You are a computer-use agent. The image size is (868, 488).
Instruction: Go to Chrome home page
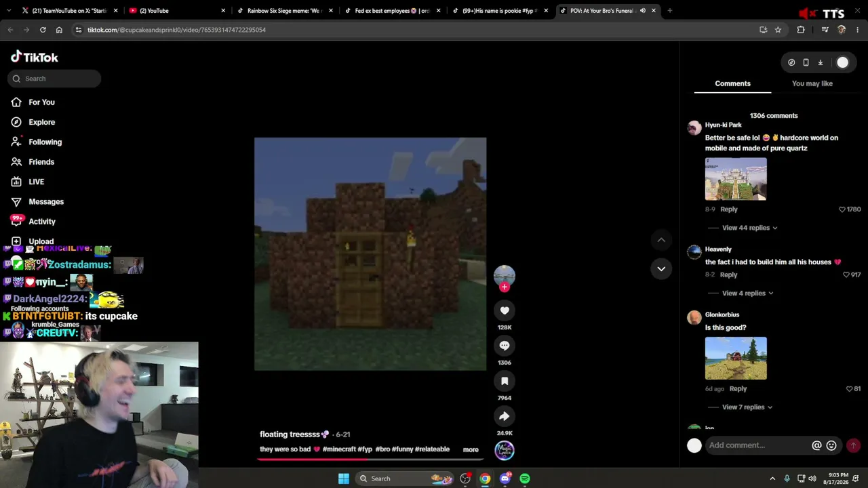point(59,30)
